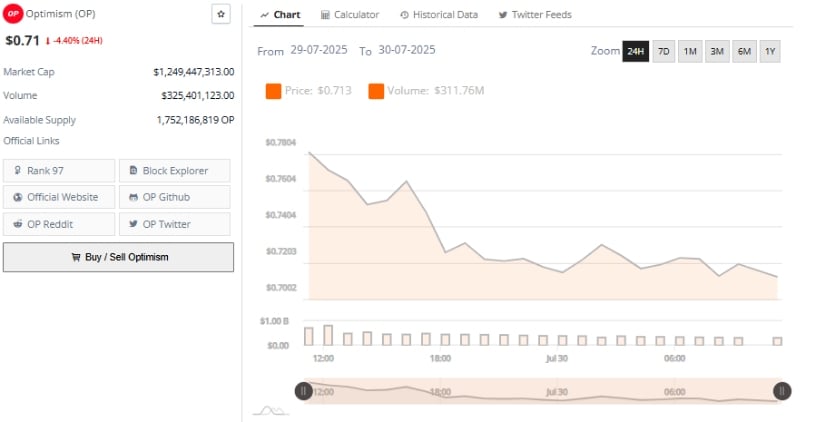The image size is (825, 422).
Task: Click the left range slider handle
Action: click(x=304, y=391)
